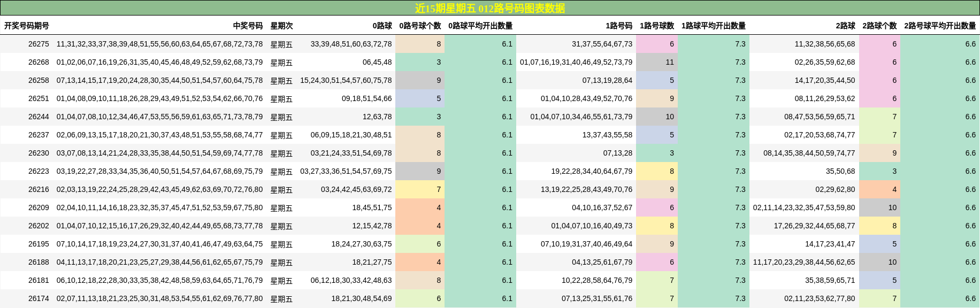Select period number 26202

(x=39, y=226)
